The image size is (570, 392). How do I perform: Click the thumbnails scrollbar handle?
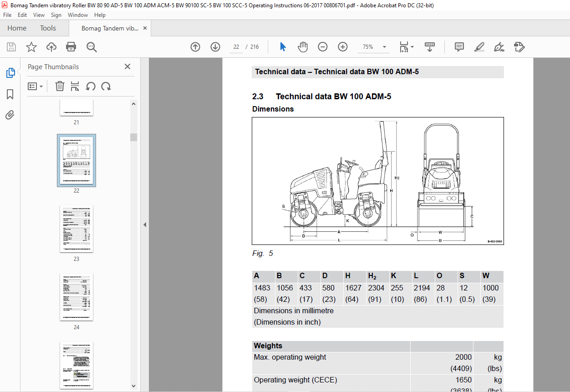coord(133,137)
